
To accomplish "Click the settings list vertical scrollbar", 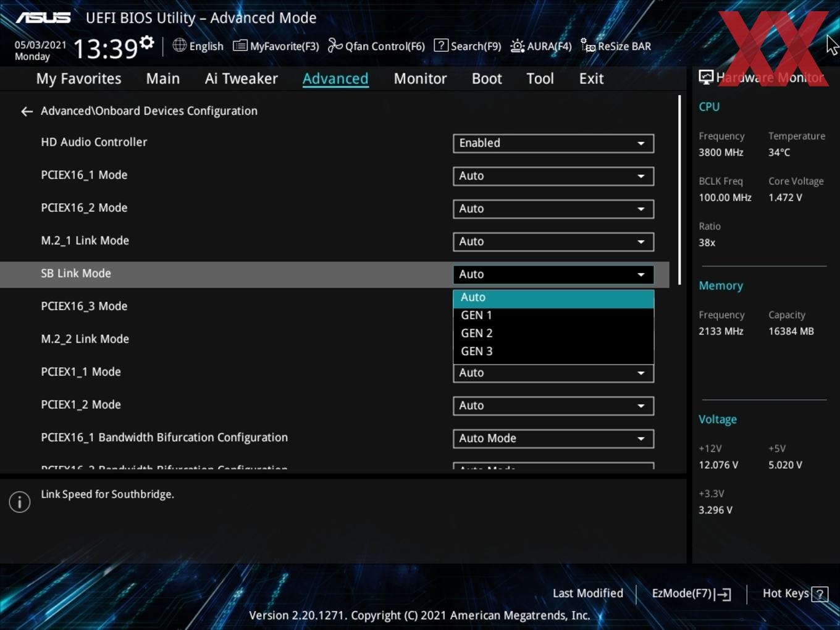I will [679, 190].
